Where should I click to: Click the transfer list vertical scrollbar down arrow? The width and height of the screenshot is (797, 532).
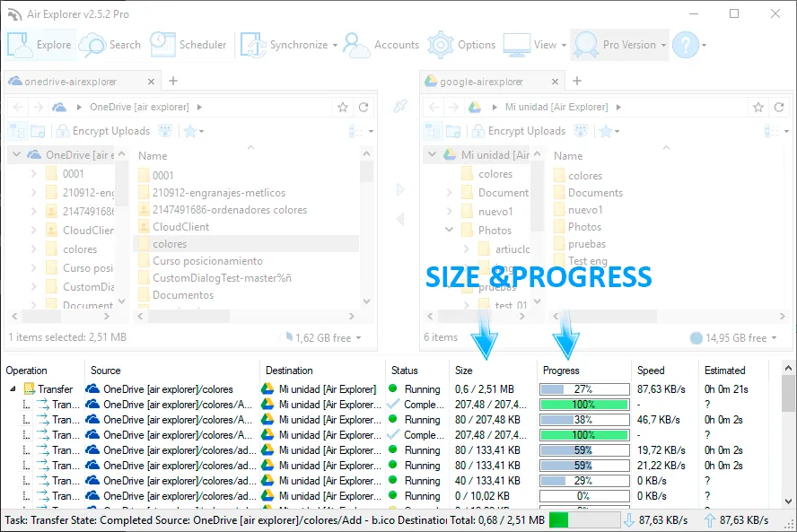[x=788, y=501]
